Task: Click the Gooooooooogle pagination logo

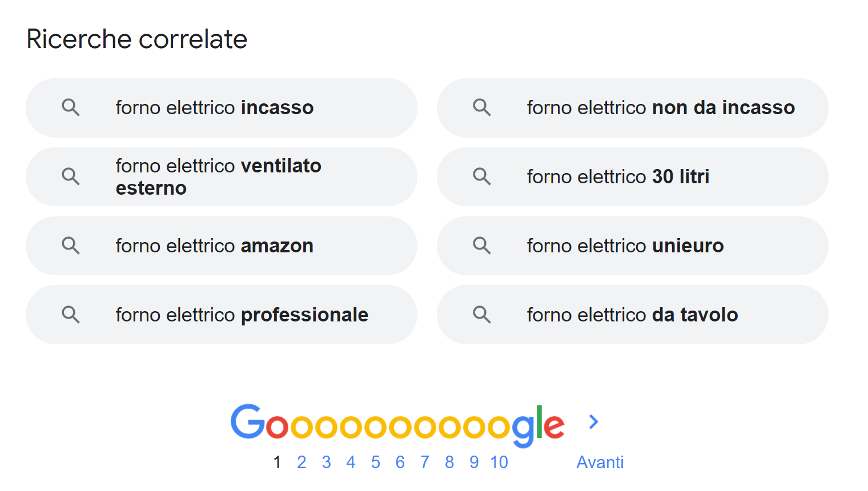Action: [397, 425]
